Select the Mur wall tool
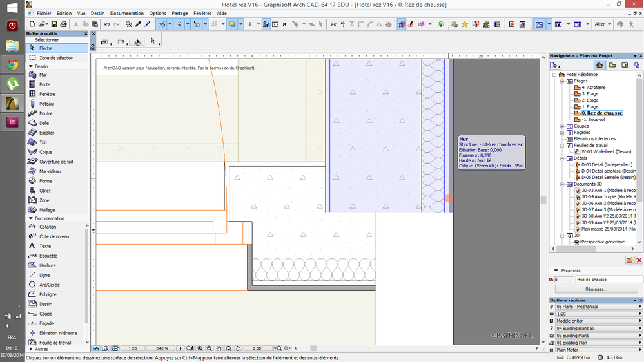Image resolution: width=644 pixels, height=362 pixels. (x=43, y=75)
